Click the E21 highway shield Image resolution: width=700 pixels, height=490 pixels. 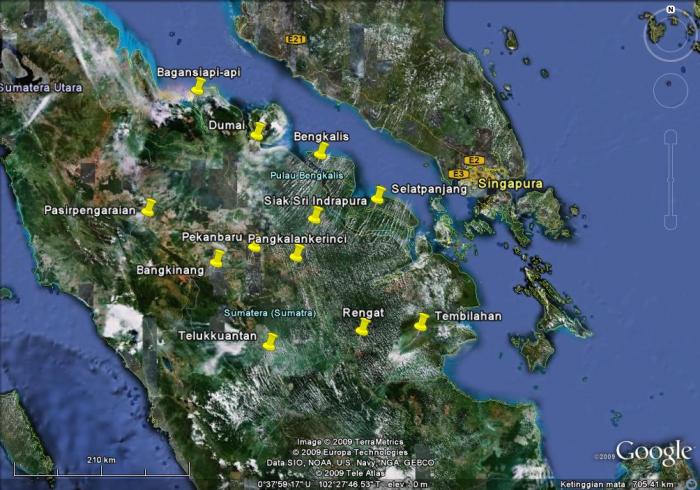294,40
